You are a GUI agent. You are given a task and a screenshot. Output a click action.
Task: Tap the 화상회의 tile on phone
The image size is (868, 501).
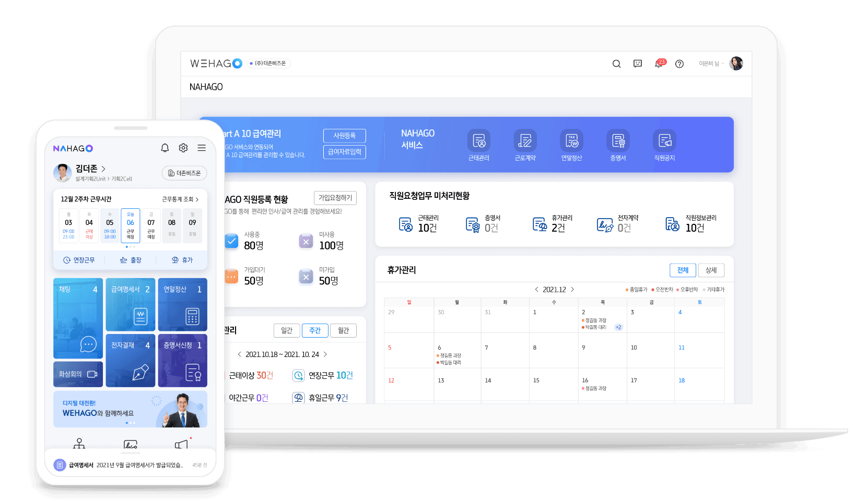tap(78, 374)
